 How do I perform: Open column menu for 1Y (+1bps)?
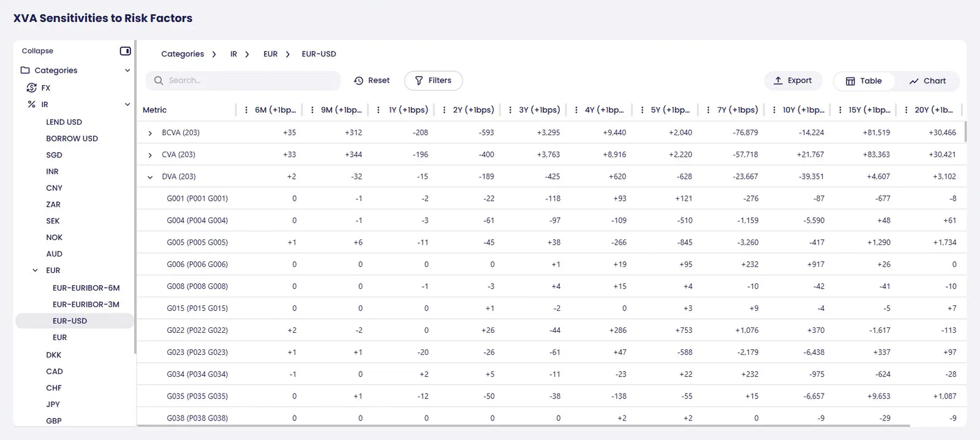[x=379, y=110]
